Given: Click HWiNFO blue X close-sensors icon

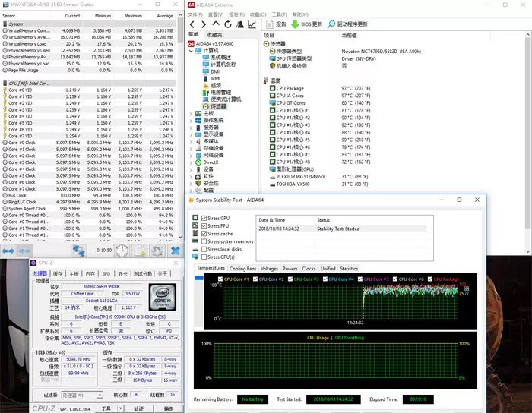Looking at the screenshot, I should click(x=176, y=251).
